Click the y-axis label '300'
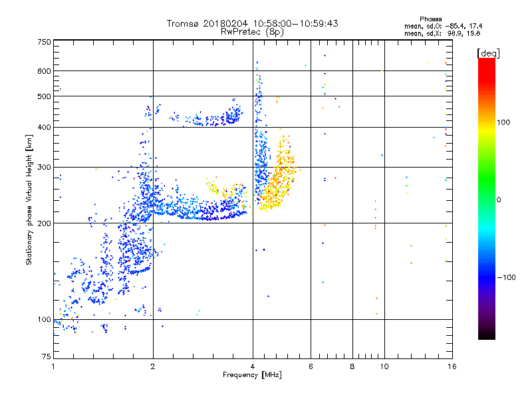 [x=44, y=167]
